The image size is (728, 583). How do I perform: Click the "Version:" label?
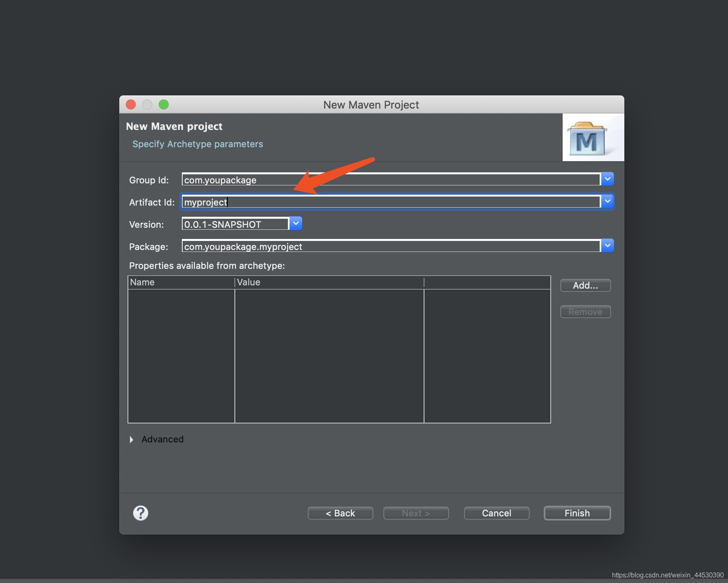pyautogui.click(x=146, y=224)
